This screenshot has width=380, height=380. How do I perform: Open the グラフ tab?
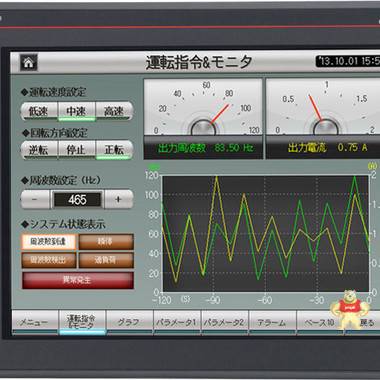[130, 322]
